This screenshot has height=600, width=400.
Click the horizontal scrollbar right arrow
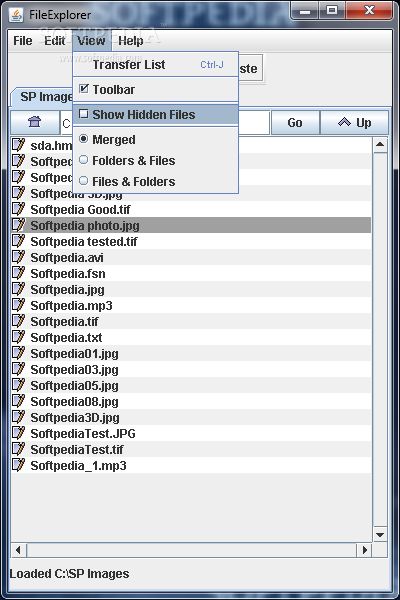coord(364,550)
